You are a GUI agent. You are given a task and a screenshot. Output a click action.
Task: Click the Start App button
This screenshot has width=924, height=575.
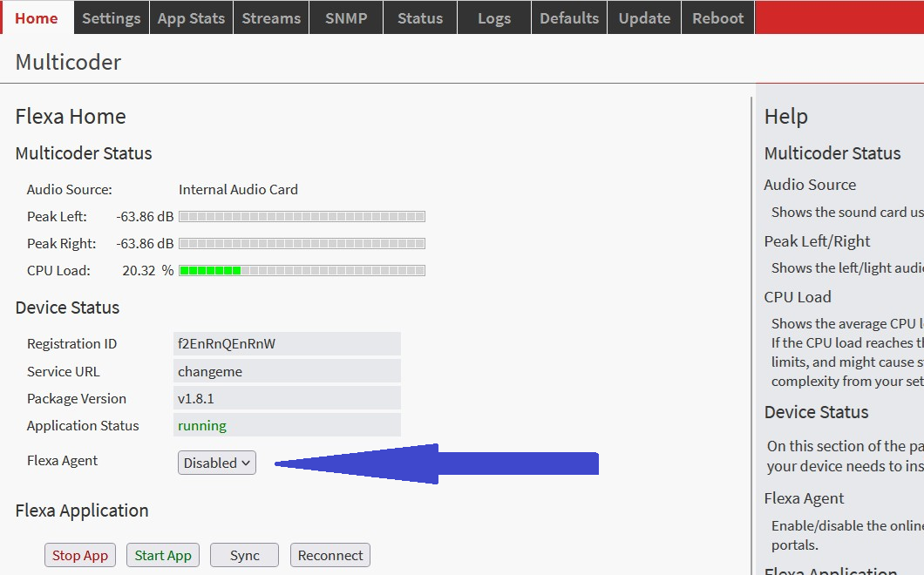[x=163, y=555]
